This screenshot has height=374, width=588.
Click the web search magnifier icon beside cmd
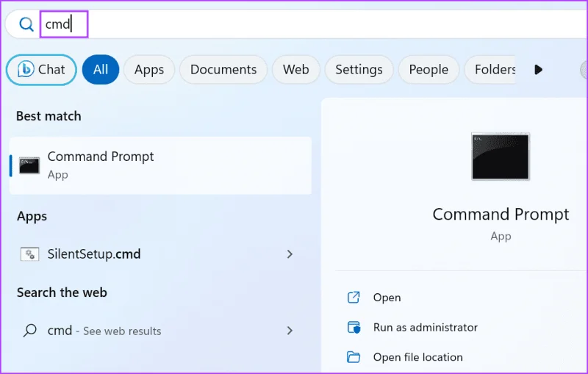click(29, 331)
